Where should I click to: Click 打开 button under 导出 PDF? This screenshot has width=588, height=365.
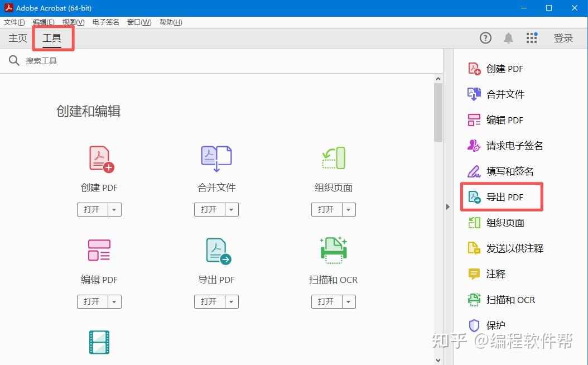(x=209, y=301)
